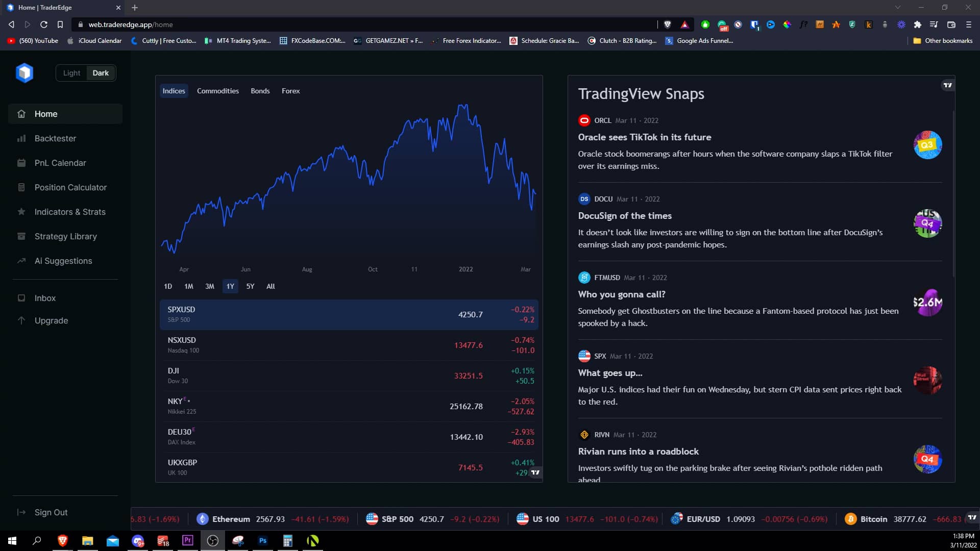This screenshot has width=980, height=551.
Task: Switch to the Commodities tab
Action: coord(217,91)
